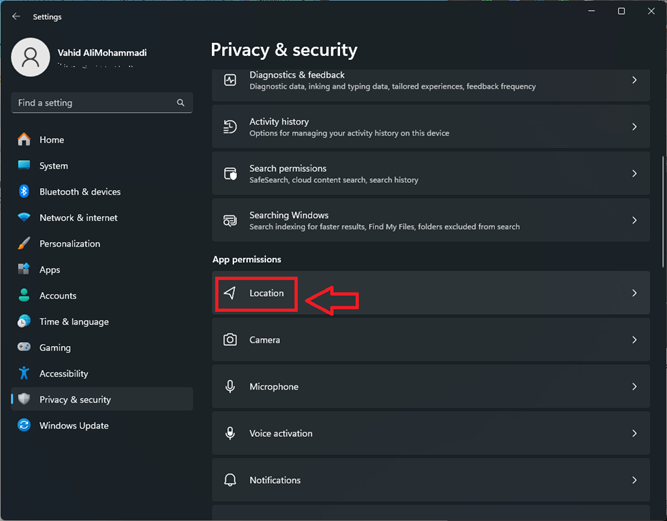This screenshot has height=521, width=667.
Task: Click the Personalization paintbrush icon
Action: point(24,243)
